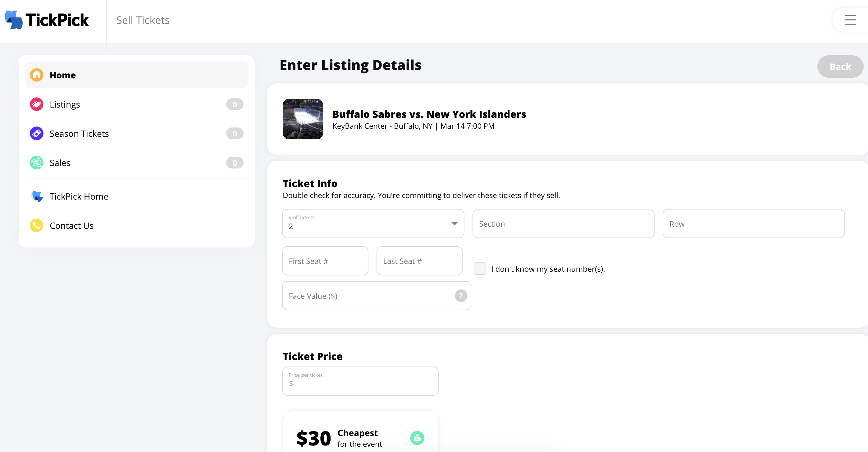The image size is (868, 452).
Task: Open Listings via the pink ticket icon
Action: 36,104
